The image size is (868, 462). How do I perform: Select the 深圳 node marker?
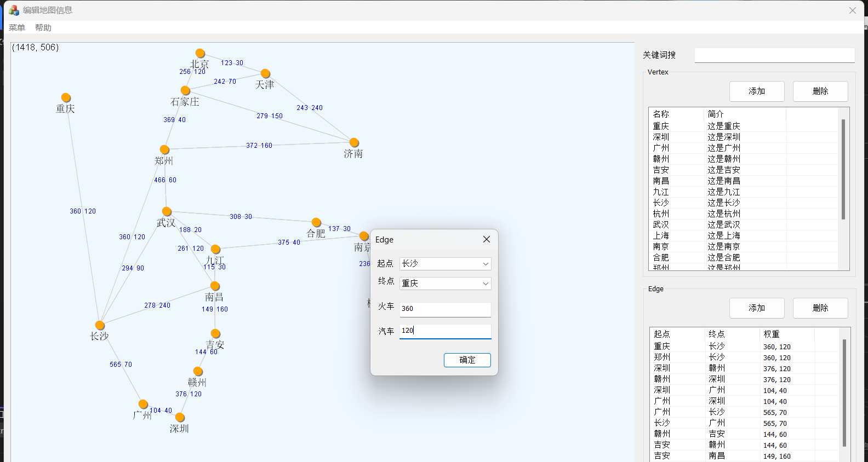pyautogui.click(x=180, y=418)
